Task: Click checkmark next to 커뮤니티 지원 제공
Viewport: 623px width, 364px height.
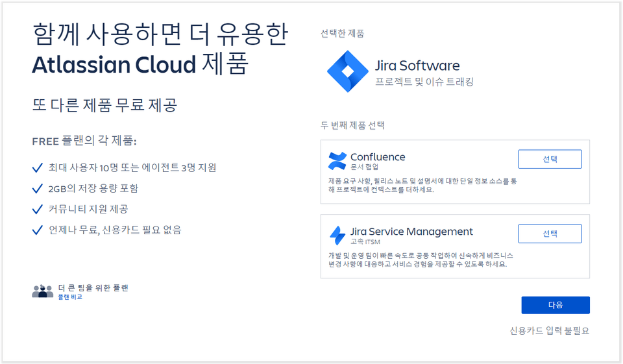Action: click(x=38, y=209)
